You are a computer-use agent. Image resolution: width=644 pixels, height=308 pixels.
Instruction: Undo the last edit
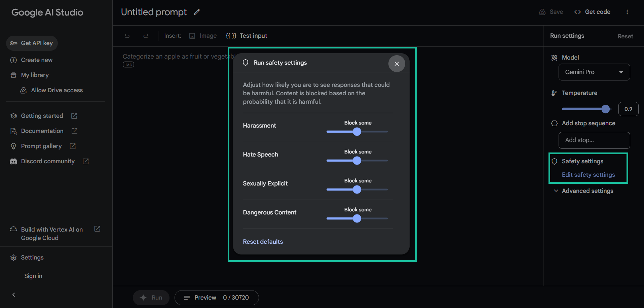[x=127, y=35]
